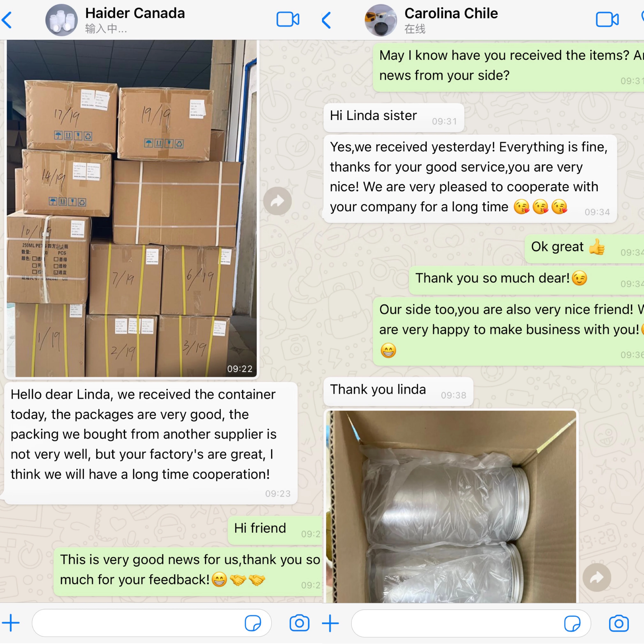This screenshot has height=644, width=644.
Task: View Carolina Chile contact info
Action: (451, 20)
